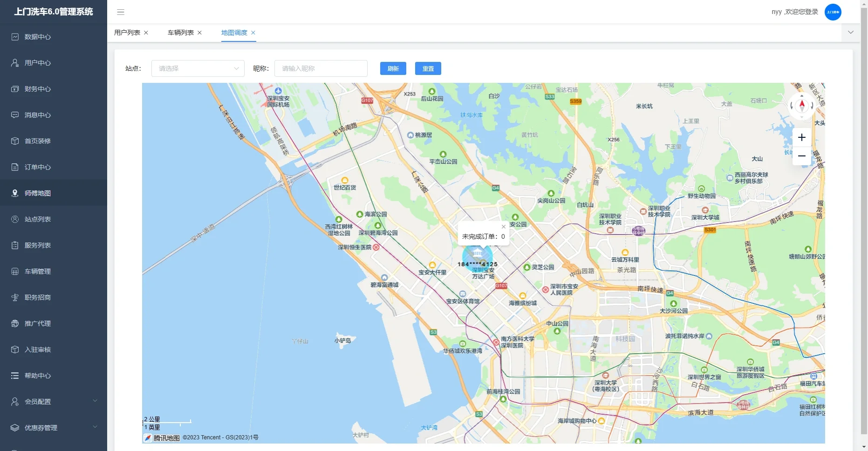Click the blue worker marker on map
Viewport: 868px width, 451px height.
[477, 256]
